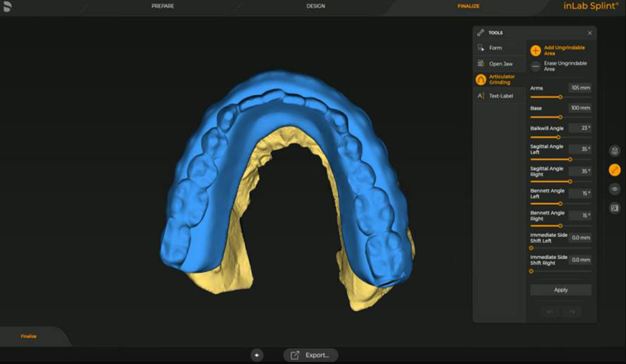Open the FINALIZE step tab
The image size is (626, 364).
468,6
